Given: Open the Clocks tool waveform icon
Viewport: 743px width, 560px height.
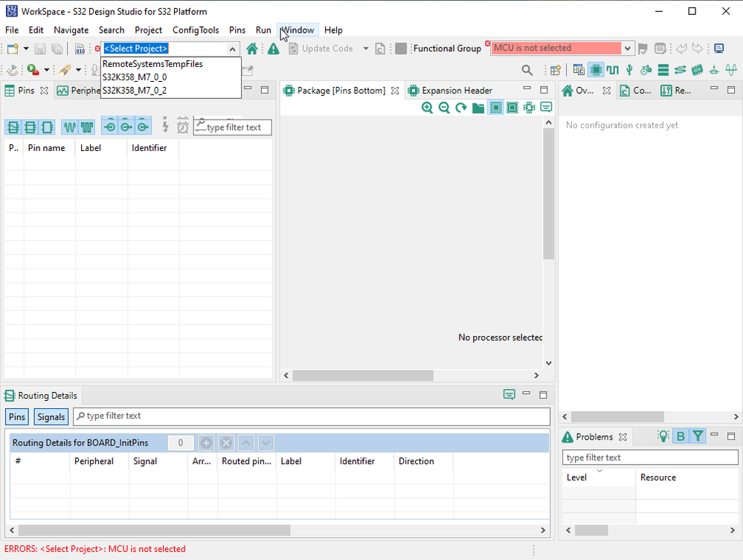Looking at the screenshot, I should coord(613,70).
